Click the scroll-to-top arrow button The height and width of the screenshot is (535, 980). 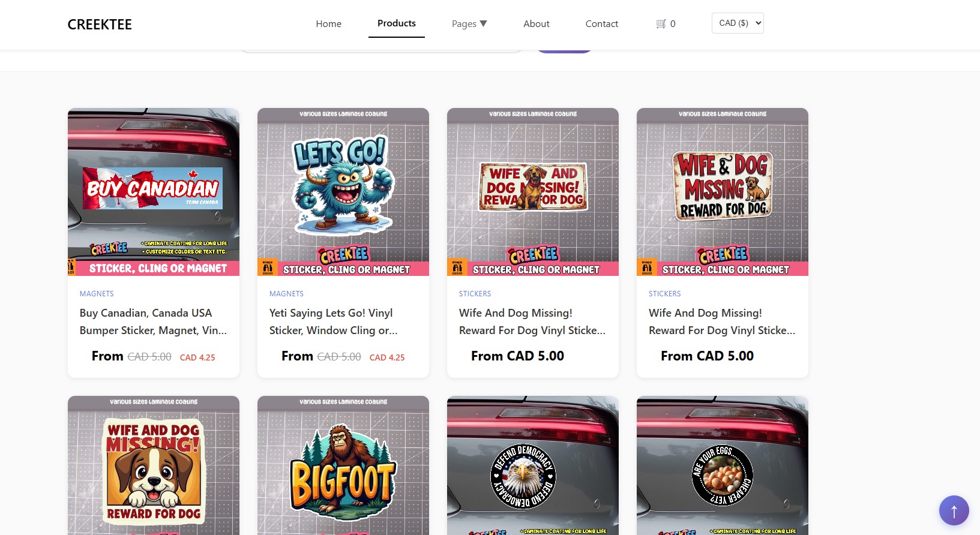954,510
